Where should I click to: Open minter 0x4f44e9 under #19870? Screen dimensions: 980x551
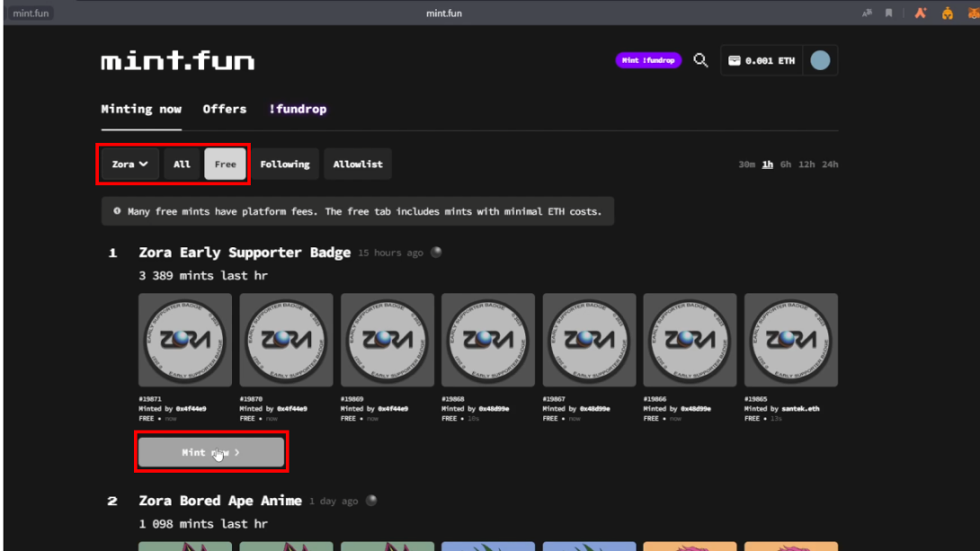(292, 409)
